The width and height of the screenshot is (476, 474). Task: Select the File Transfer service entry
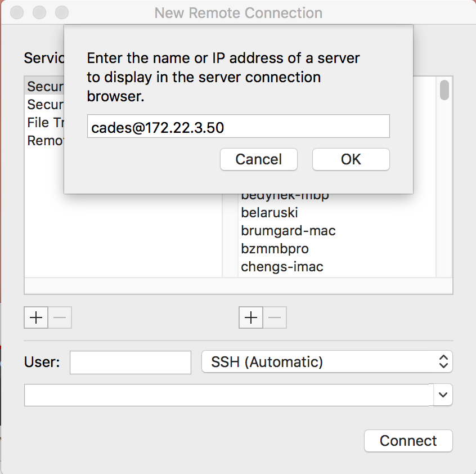(x=45, y=123)
